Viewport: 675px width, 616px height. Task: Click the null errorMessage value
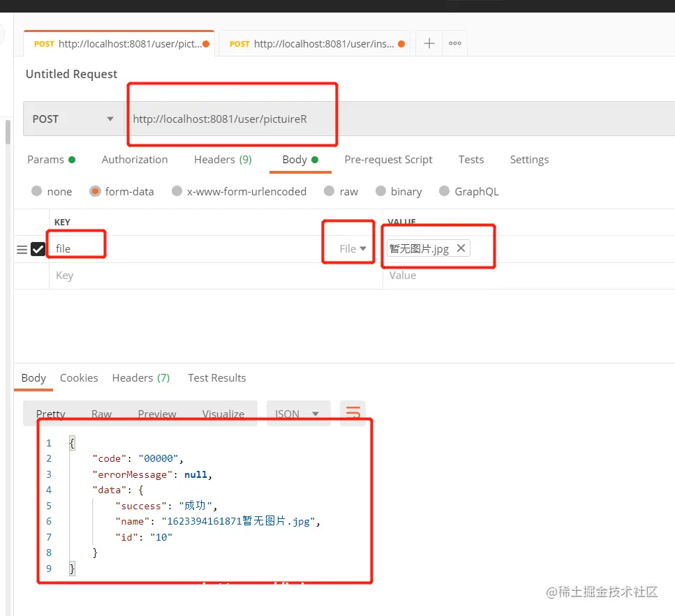[x=195, y=474]
